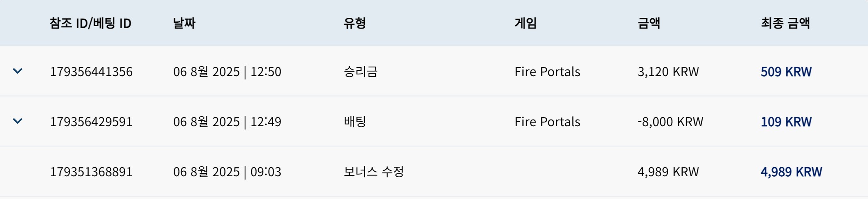Click reference ID 179351368891

coord(91,172)
